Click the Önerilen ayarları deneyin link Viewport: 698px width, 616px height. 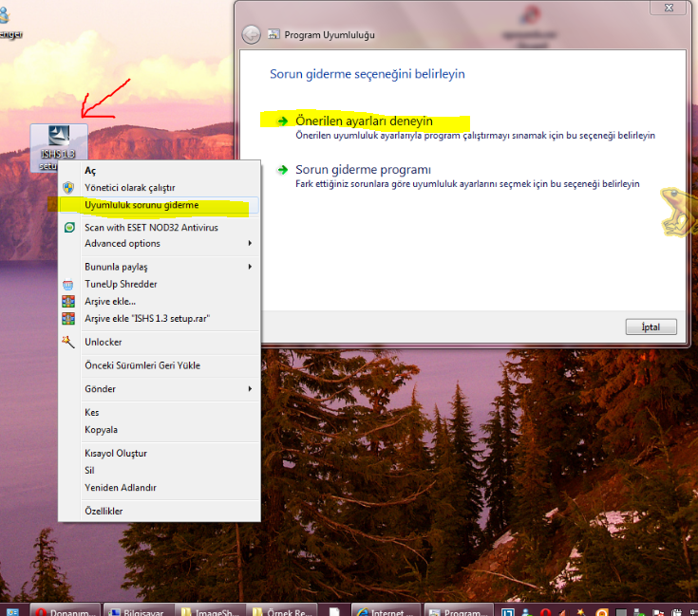(364, 121)
